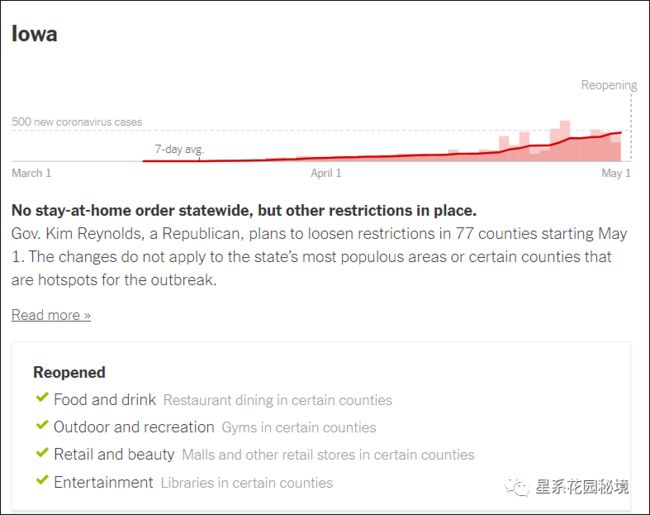
Task: Click Libraries in certain counties text
Action: tap(247, 483)
